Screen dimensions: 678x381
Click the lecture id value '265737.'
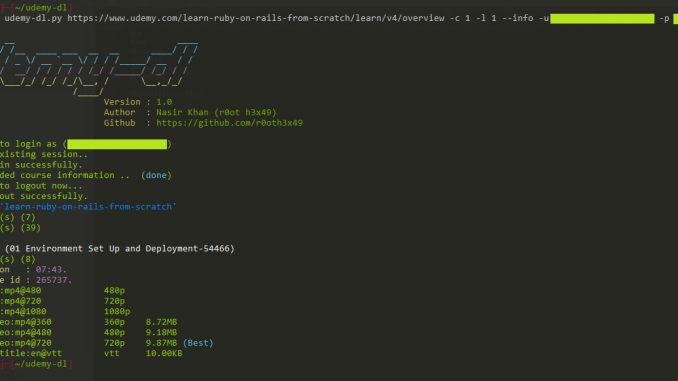click(54, 280)
